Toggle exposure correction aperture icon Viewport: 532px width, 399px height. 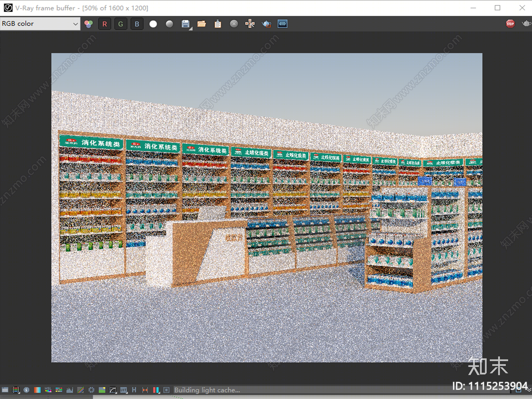point(91,390)
